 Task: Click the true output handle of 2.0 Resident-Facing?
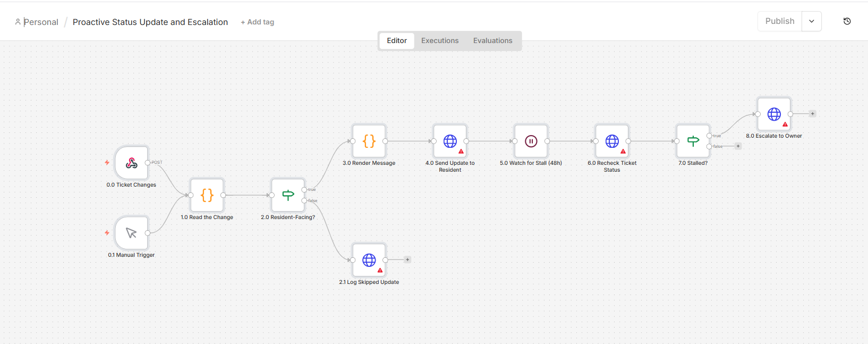click(x=304, y=190)
